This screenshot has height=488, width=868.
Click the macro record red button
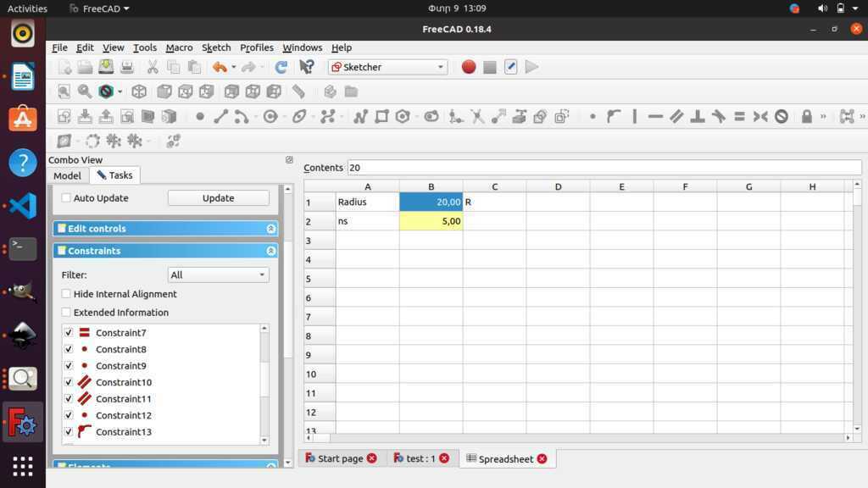tap(468, 67)
